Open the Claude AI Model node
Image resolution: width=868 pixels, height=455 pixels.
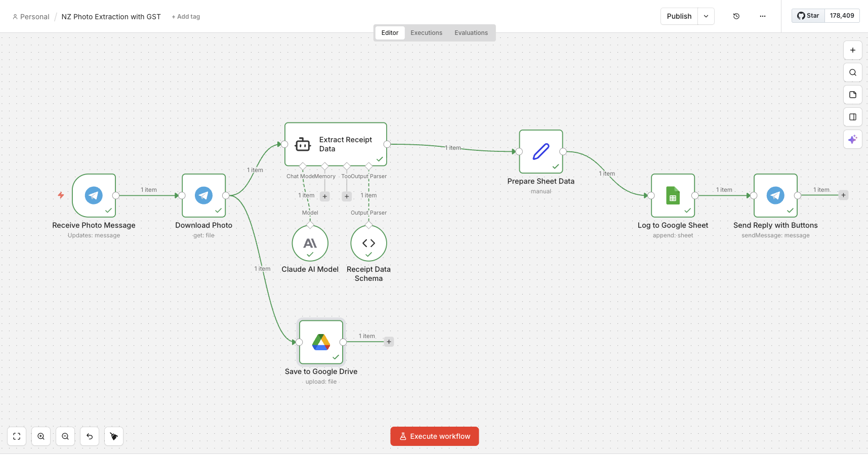(310, 243)
